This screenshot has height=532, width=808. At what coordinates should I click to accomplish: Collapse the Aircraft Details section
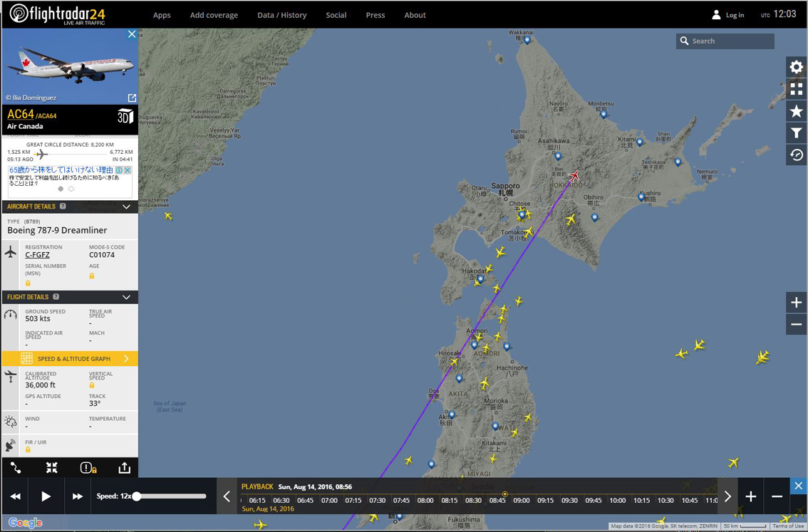127,207
